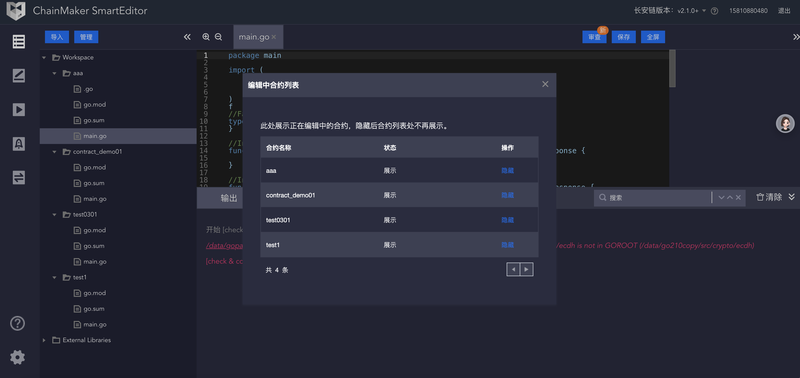Select the main.go editor tab
800x378 pixels.
coord(254,37)
